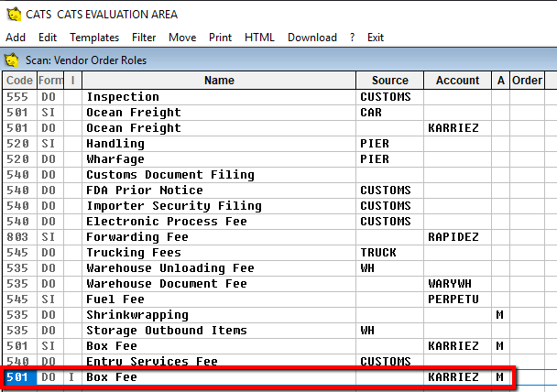Open the HTML menu

tap(259, 38)
